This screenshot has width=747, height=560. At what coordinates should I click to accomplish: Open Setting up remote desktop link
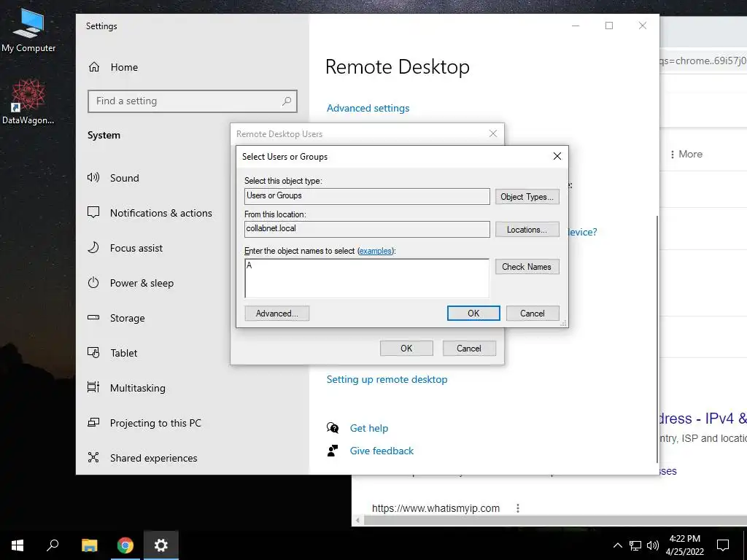387,379
